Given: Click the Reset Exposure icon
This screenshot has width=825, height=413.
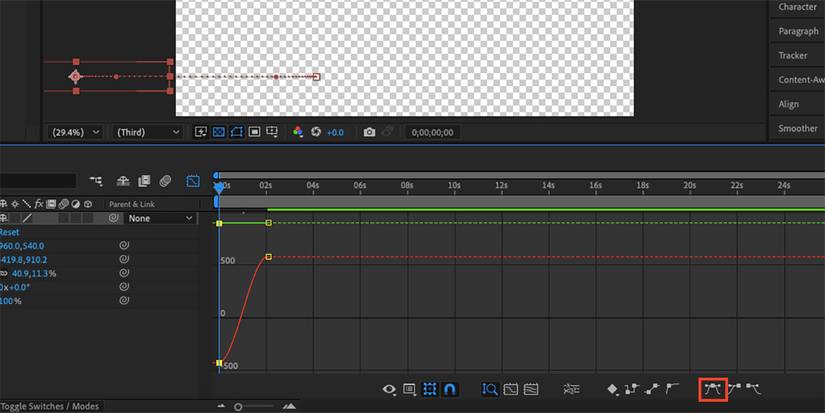Looking at the screenshot, I should click(x=316, y=132).
